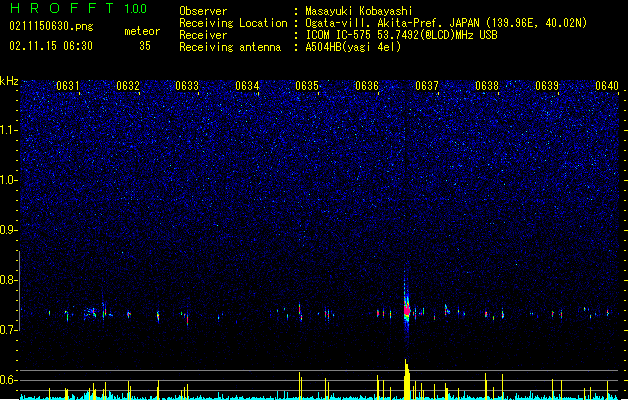Click the 1.0 kHz axis label
The height and width of the screenshot is (400, 629).
click(x=8, y=180)
